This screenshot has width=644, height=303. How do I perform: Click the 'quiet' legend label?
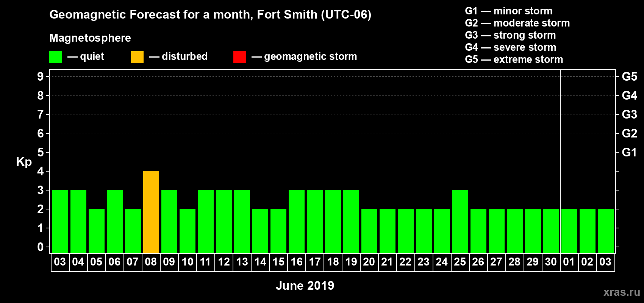[x=92, y=56]
